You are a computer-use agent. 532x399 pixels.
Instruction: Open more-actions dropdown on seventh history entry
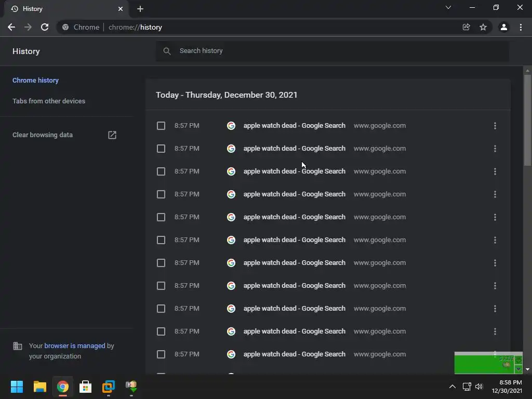(x=495, y=263)
